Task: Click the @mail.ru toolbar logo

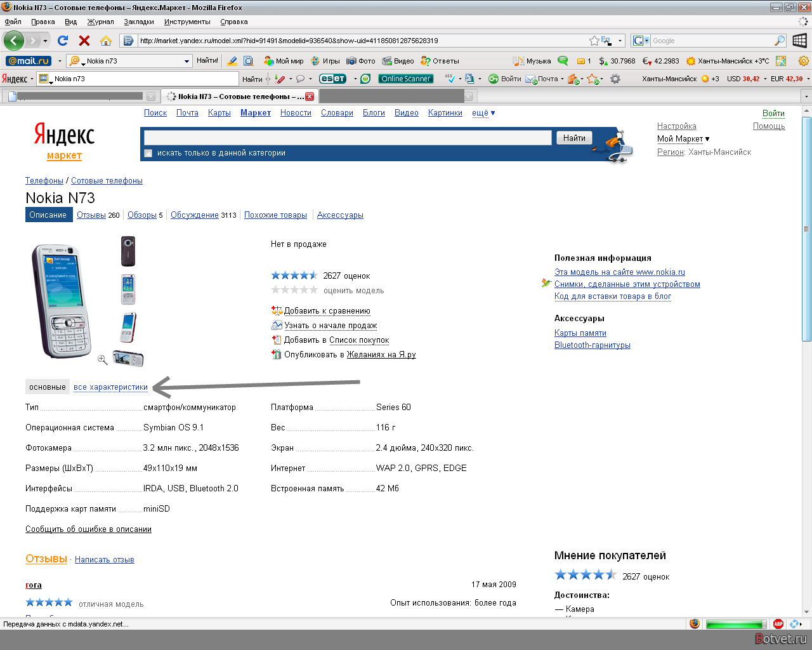Action: click(29, 61)
